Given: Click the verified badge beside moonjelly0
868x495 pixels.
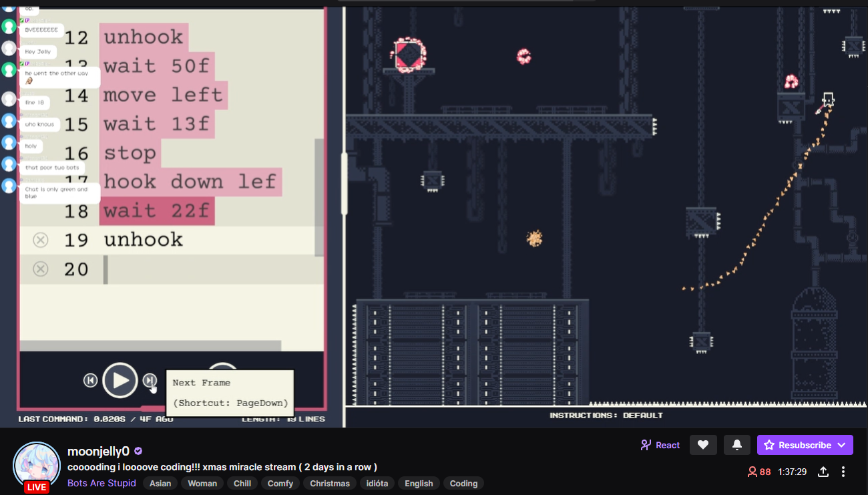Looking at the screenshot, I should [138, 451].
